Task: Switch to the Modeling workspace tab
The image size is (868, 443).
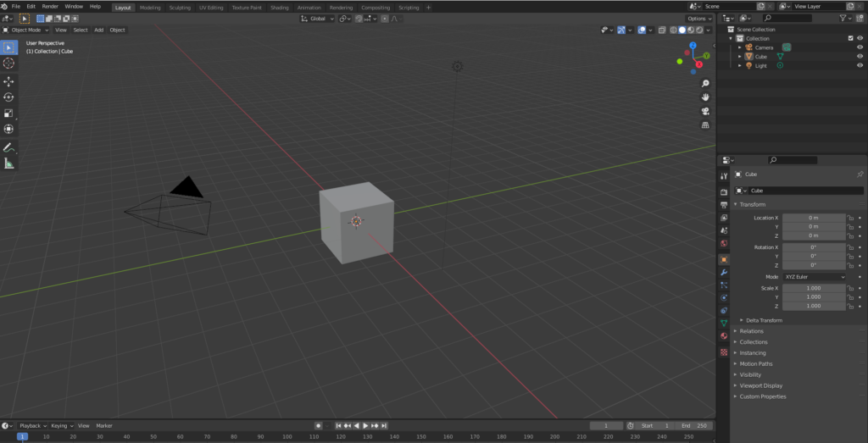Action: point(150,8)
